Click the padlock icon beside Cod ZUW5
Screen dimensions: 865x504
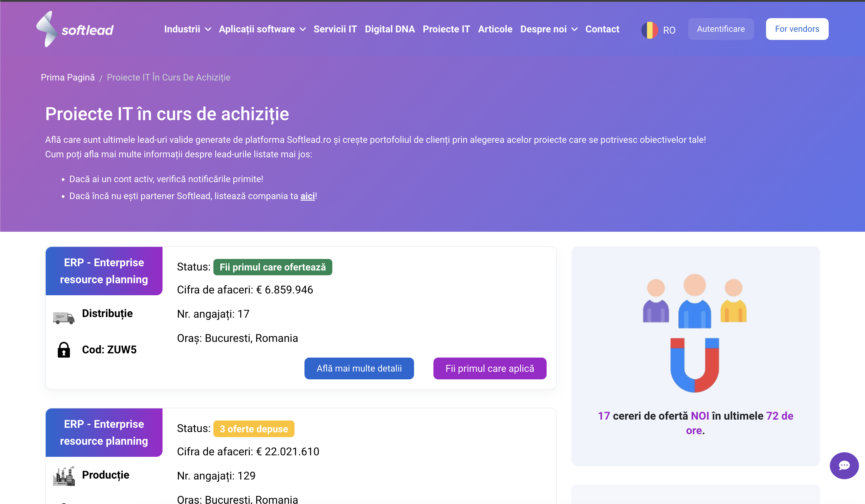click(64, 350)
